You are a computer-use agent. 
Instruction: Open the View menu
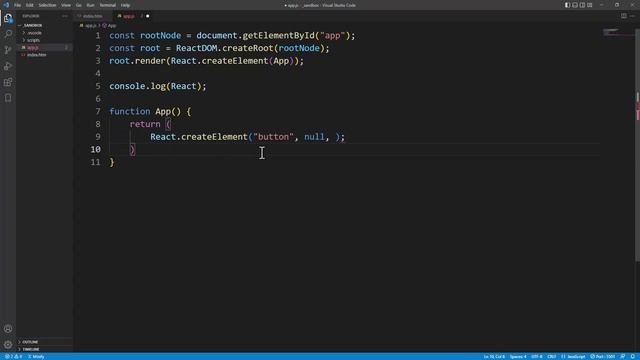pyautogui.click(x=66, y=5)
